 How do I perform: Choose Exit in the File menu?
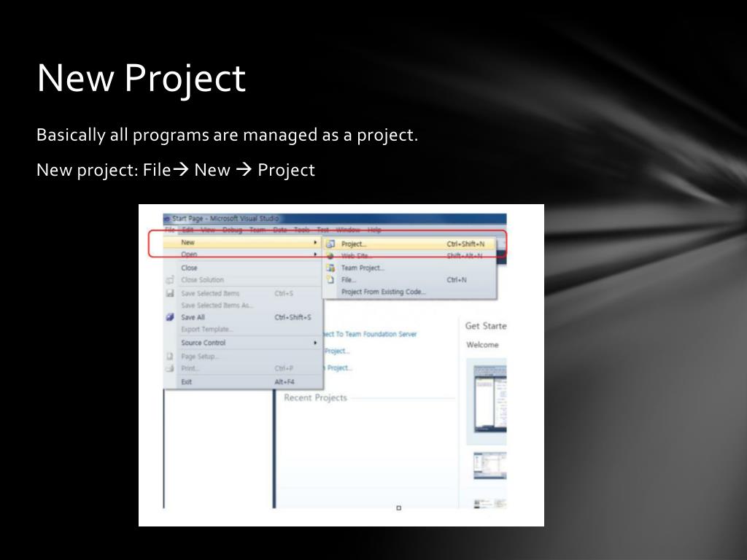242,381
